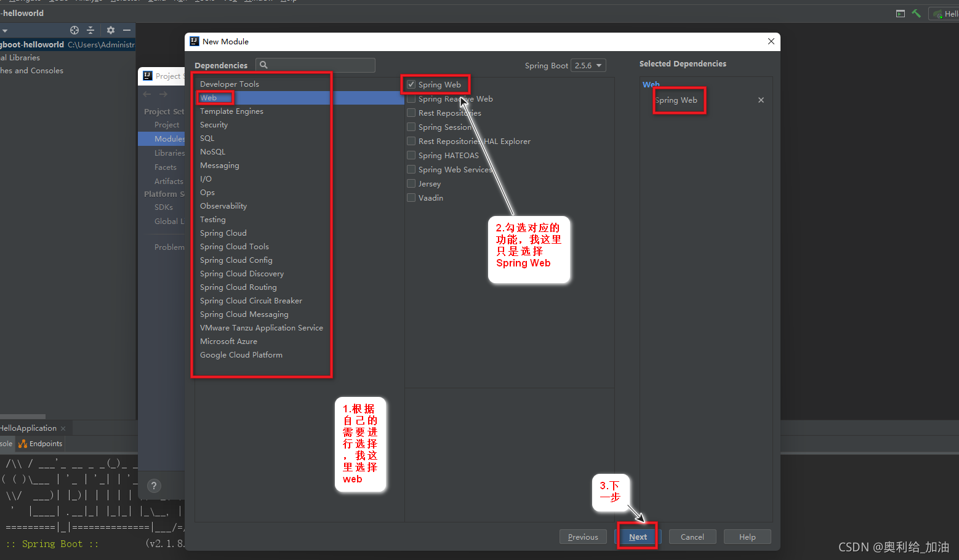Click the Help button
The height and width of the screenshot is (560, 959).
(747, 537)
